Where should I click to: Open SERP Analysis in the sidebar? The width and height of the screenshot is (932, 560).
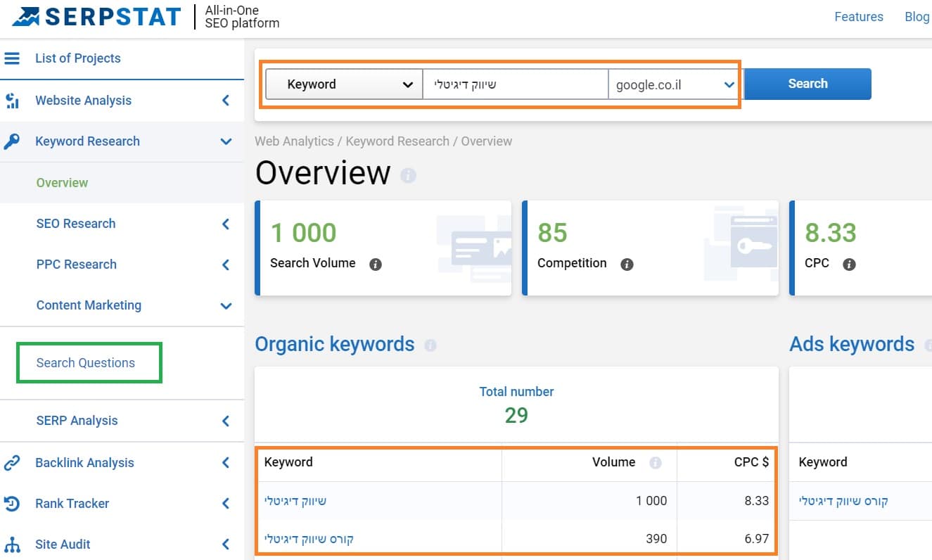point(77,421)
